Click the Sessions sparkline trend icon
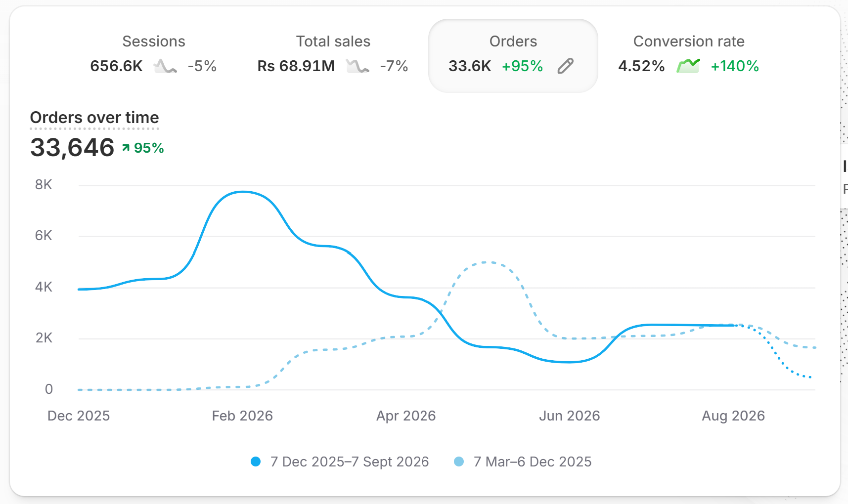 pos(165,66)
